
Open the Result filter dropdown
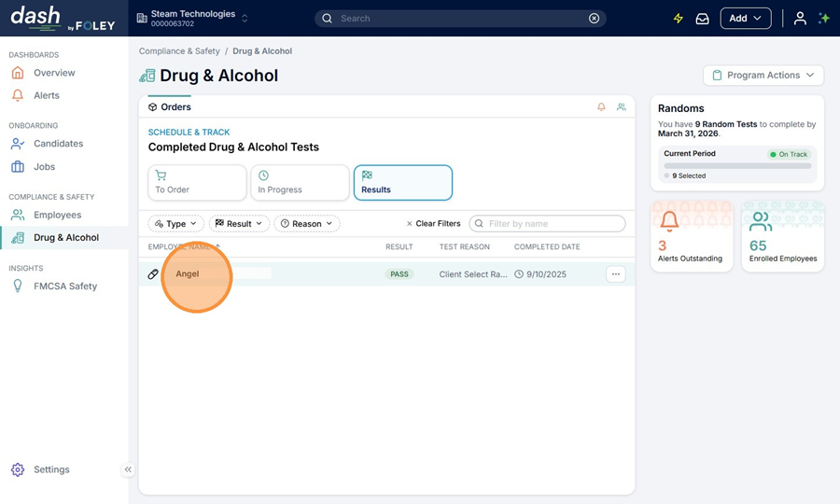[240, 224]
